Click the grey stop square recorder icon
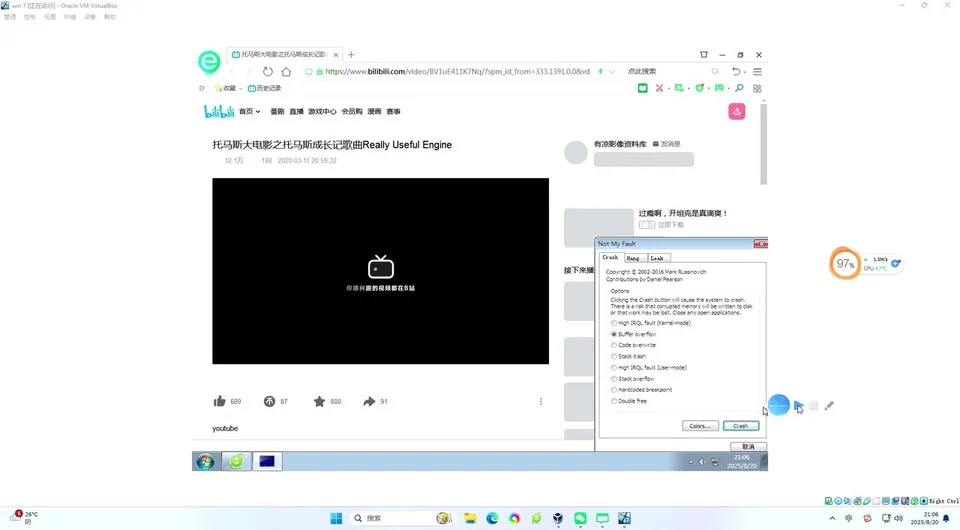The height and width of the screenshot is (530, 960). click(x=814, y=406)
